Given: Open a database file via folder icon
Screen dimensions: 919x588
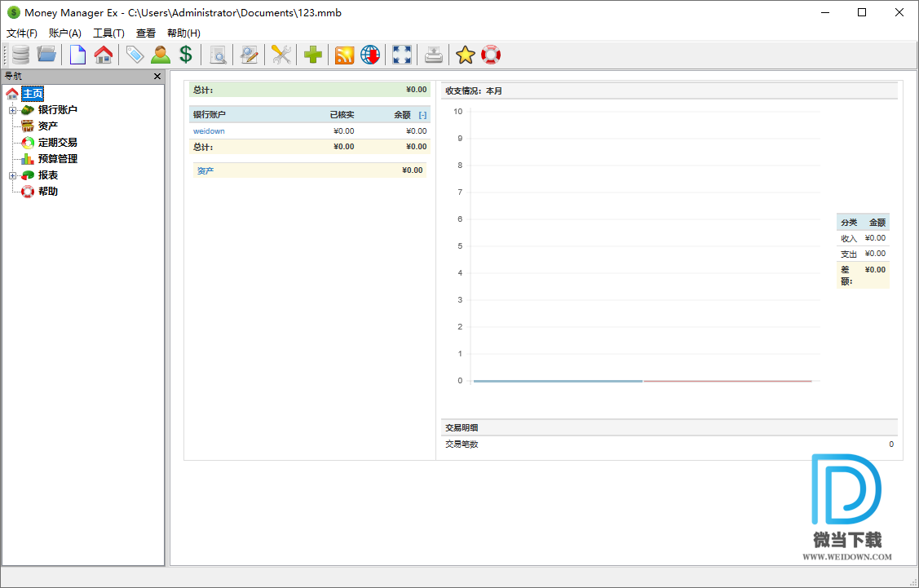Looking at the screenshot, I should point(47,55).
